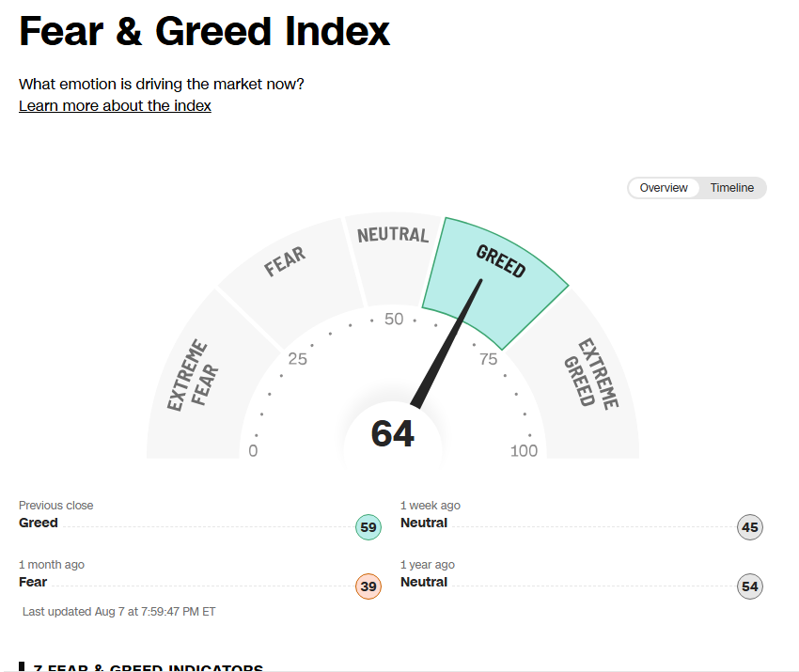Click the gauge needle pointer
The height and width of the screenshot is (672, 799).
[x=446, y=343]
